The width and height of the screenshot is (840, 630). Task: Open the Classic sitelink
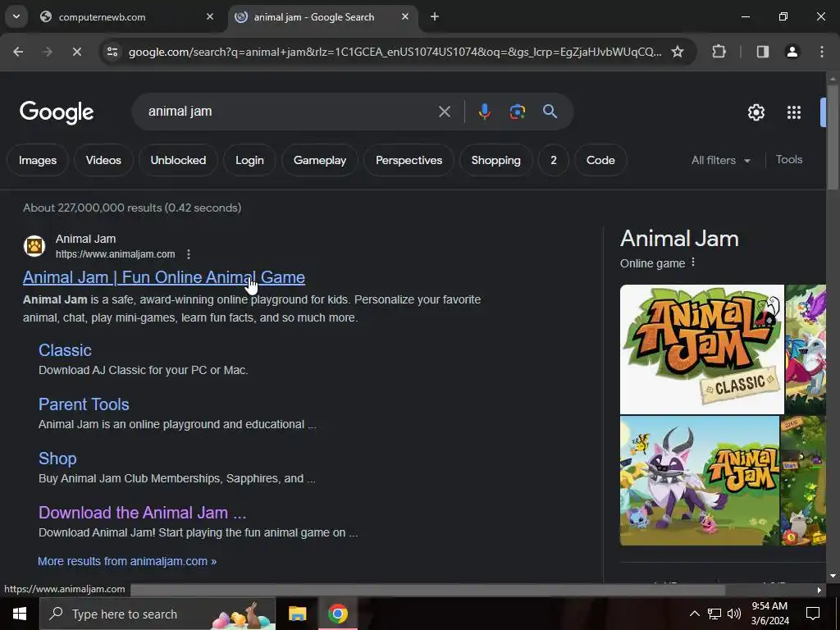coord(65,350)
